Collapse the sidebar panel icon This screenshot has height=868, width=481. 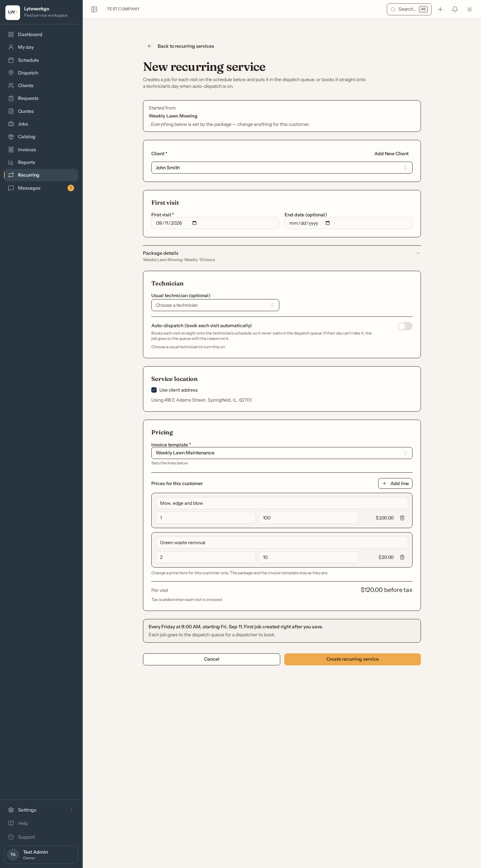(94, 9)
